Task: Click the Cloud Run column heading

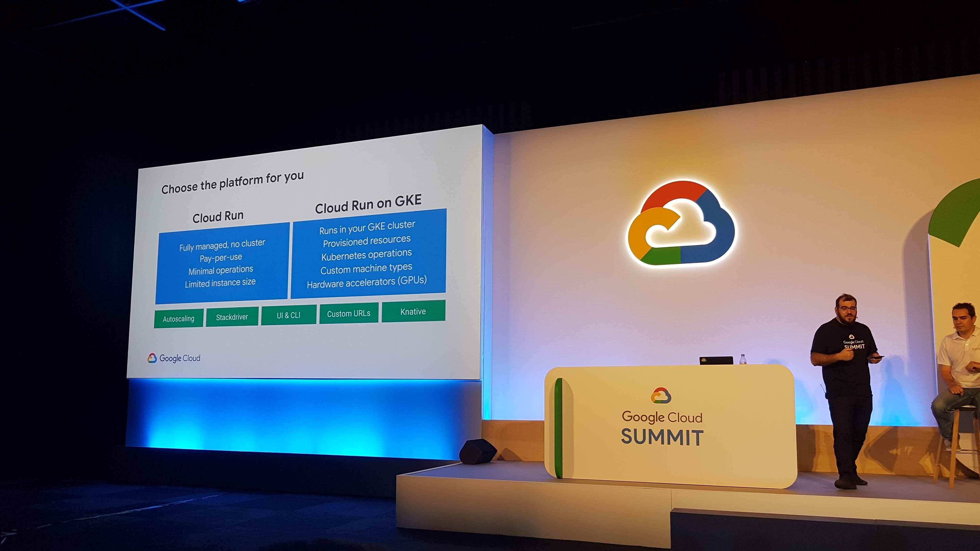Action: pyautogui.click(x=218, y=217)
